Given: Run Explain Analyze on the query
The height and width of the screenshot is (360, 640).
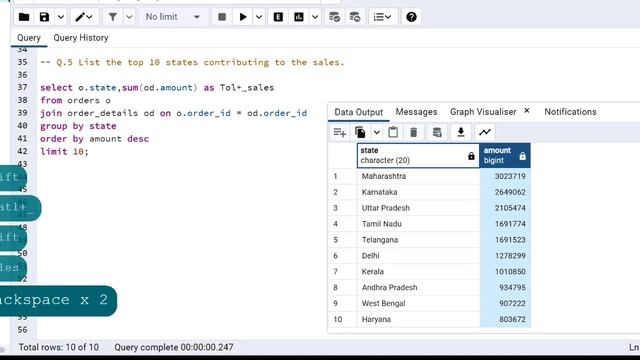Looking at the screenshot, I should [299, 17].
